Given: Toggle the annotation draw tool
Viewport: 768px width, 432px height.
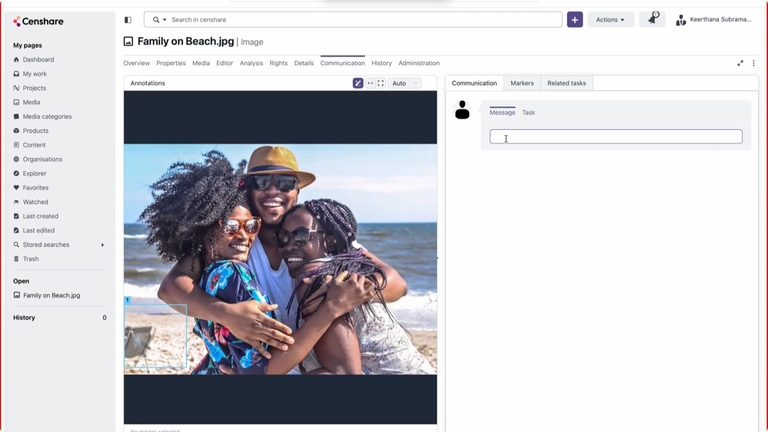Looking at the screenshot, I should 358,83.
